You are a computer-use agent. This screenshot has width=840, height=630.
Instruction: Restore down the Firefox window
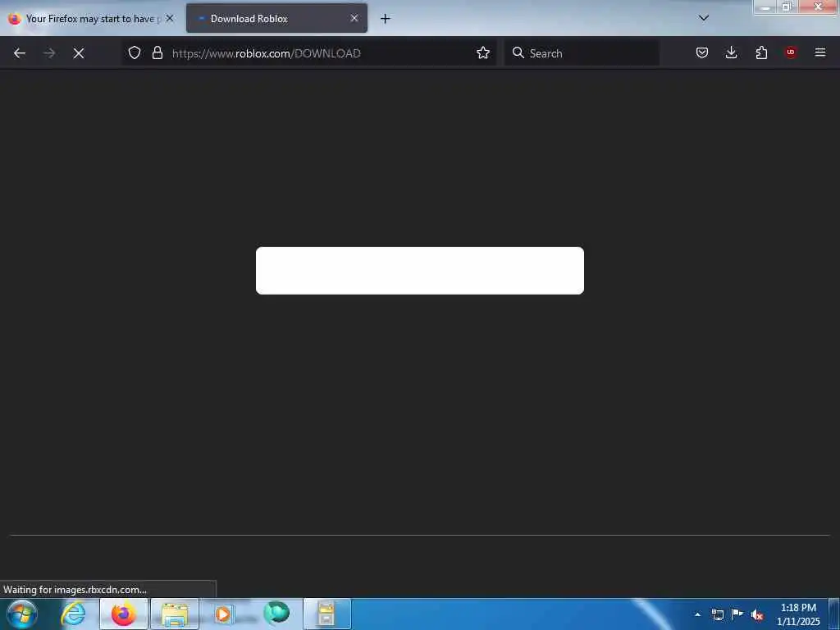(787, 7)
